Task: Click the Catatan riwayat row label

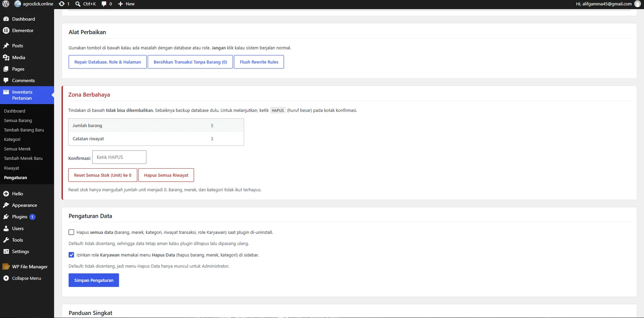Action: pyautogui.click(x=88, y=139)
